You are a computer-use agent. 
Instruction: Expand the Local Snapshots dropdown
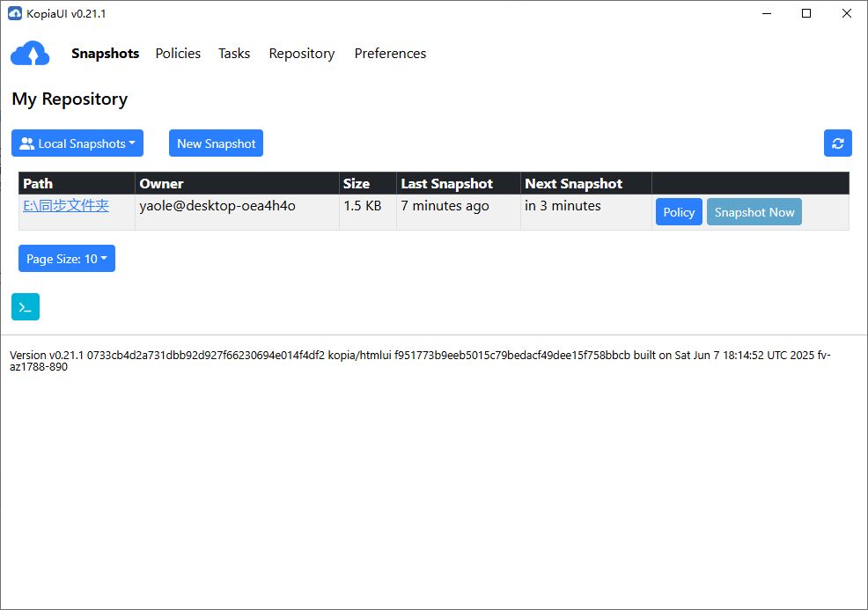[x=77, y=143]
